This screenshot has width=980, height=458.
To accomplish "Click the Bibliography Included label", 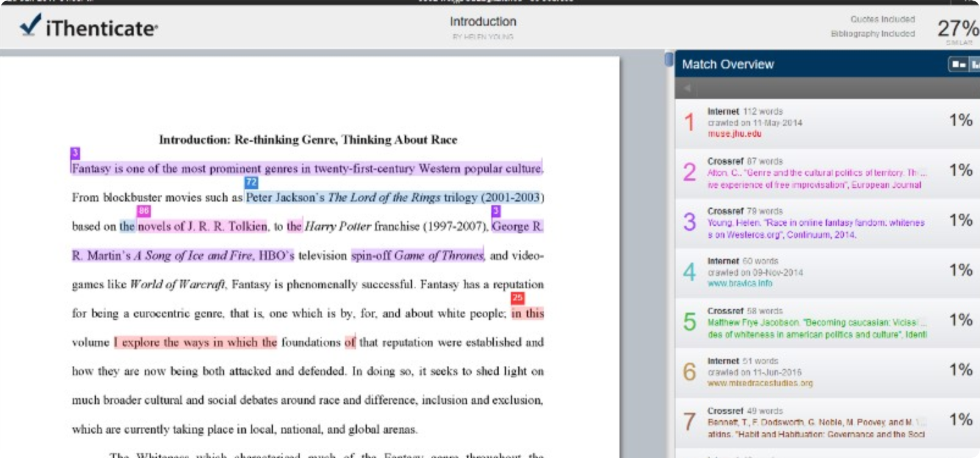I will click(x=873, y=34).
